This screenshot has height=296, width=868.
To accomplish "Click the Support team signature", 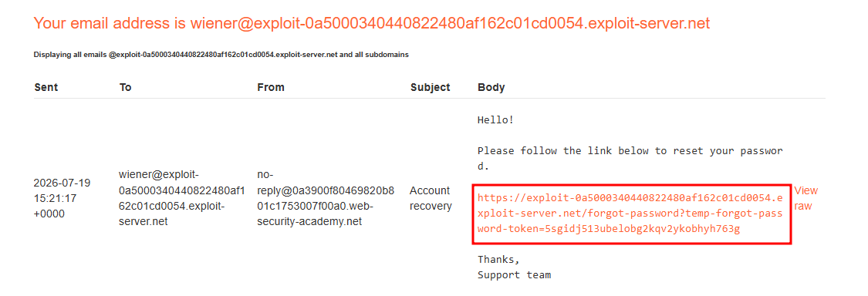I will (515, 274).
